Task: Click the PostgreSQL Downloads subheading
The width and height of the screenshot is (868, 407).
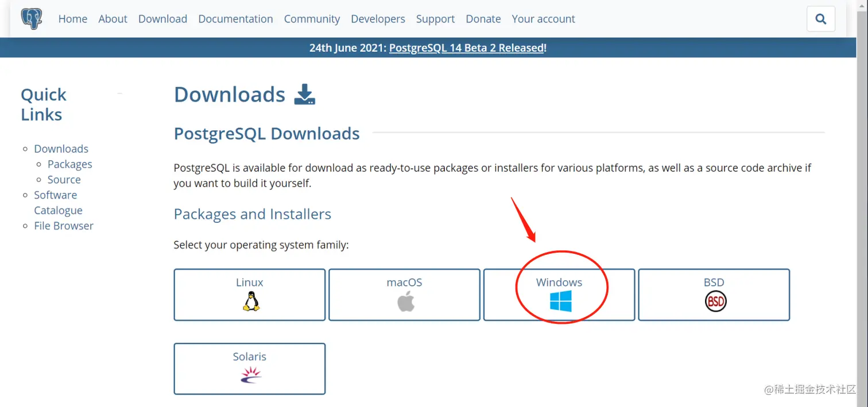Action: (x=267, y=134)
